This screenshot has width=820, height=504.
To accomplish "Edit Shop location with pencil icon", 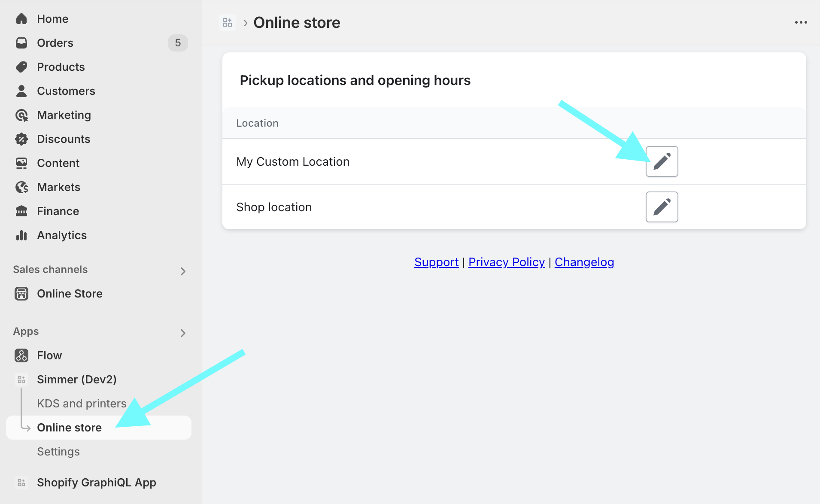I will [662, 207].
